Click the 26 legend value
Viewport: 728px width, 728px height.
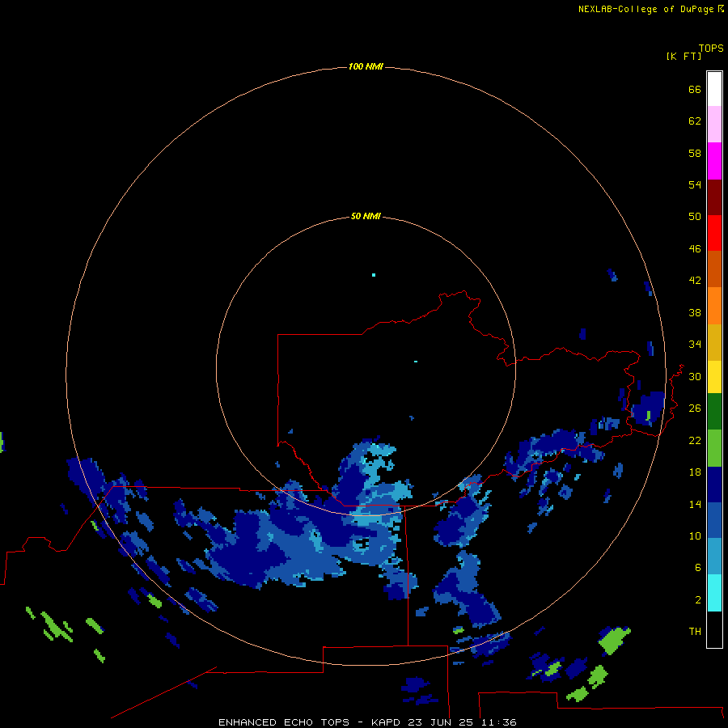coord(695,408)
